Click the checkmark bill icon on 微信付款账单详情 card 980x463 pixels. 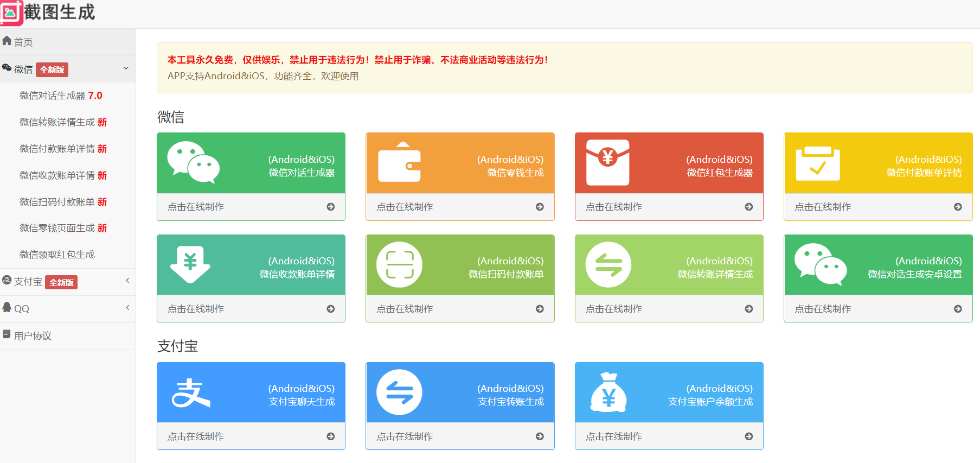(818, 163)
